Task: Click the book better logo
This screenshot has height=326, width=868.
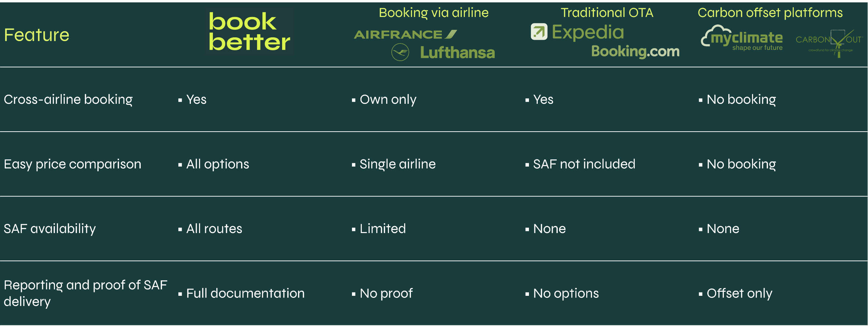Action: click(x=249, y=32)
